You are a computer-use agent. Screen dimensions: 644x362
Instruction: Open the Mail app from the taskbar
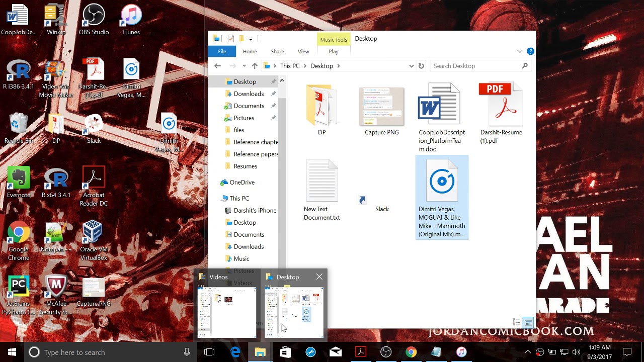336,352
